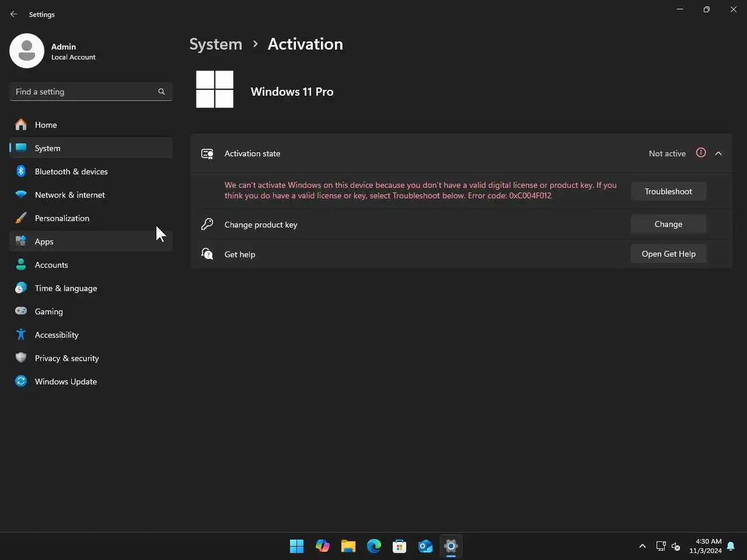This screenshot has width=747, height=560.
Task: Click the Windows 11 Pro edition text
Action: pyautogui.click(x=292, y=92)
